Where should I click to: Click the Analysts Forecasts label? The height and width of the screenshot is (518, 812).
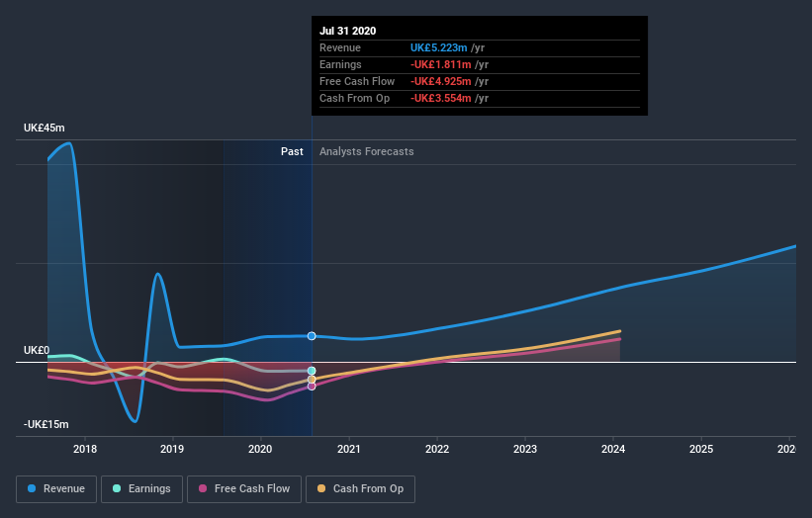pos(367,151)
